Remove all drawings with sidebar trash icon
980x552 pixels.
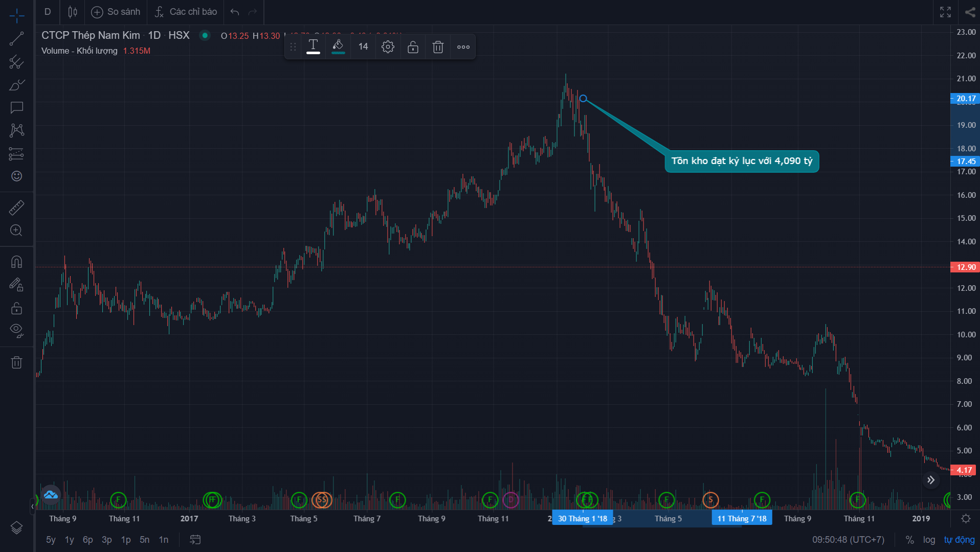point(16,362)
